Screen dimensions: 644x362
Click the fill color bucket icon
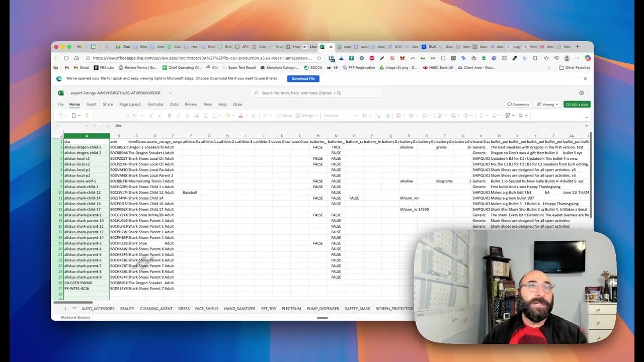pos(227,116)
